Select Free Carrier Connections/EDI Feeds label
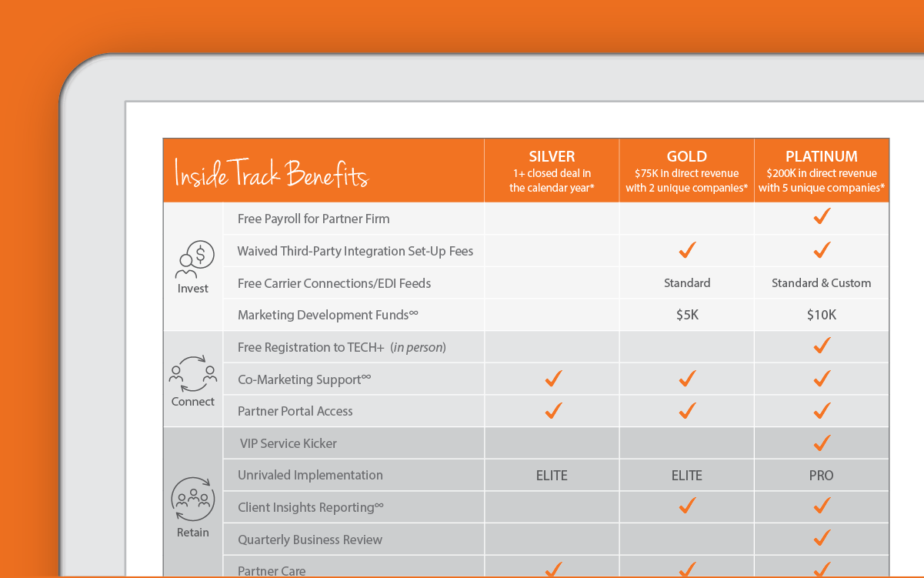The width and height of the screenshot is (924, 578). point(335,283)
